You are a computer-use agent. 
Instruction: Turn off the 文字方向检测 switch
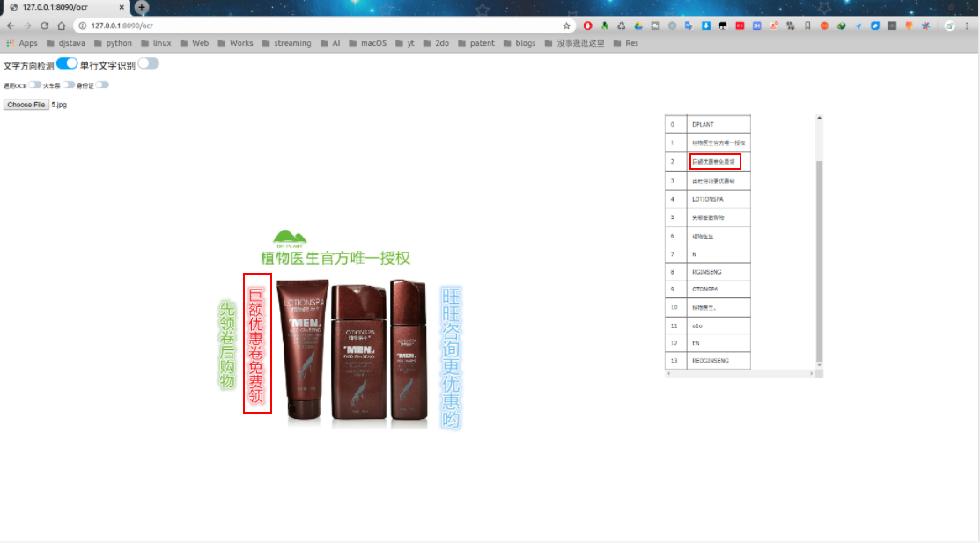coord(67,63)
